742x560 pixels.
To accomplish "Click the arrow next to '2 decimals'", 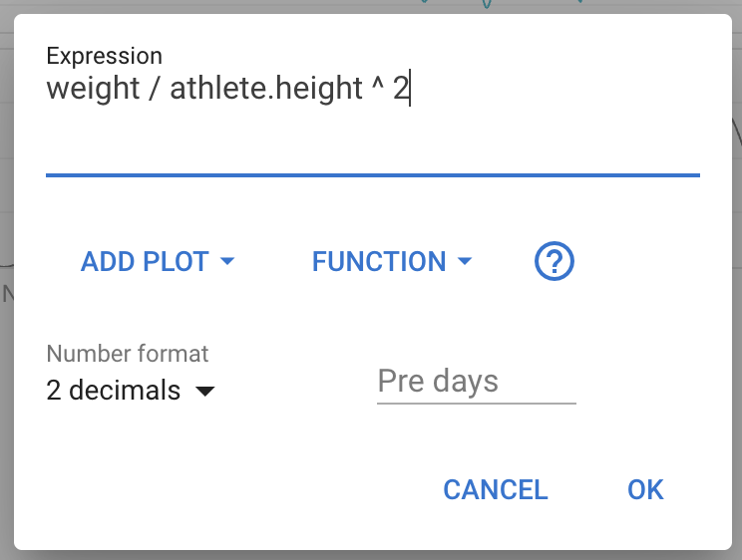I will (x=204, y=392).
